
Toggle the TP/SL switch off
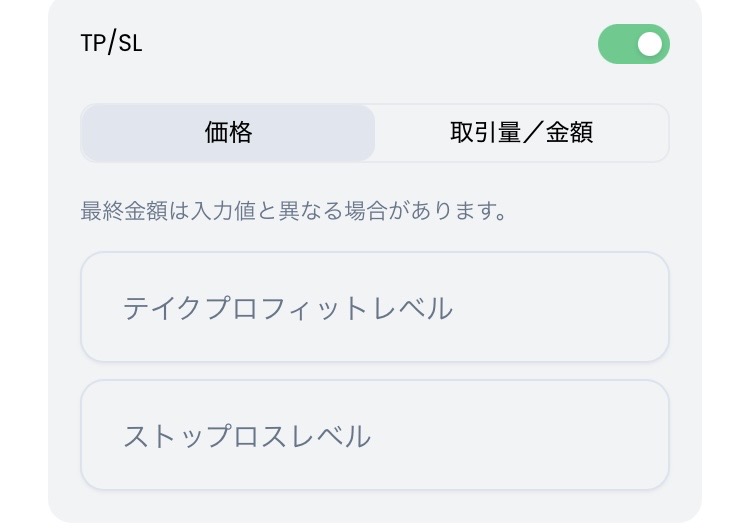[x=633, y=44]
